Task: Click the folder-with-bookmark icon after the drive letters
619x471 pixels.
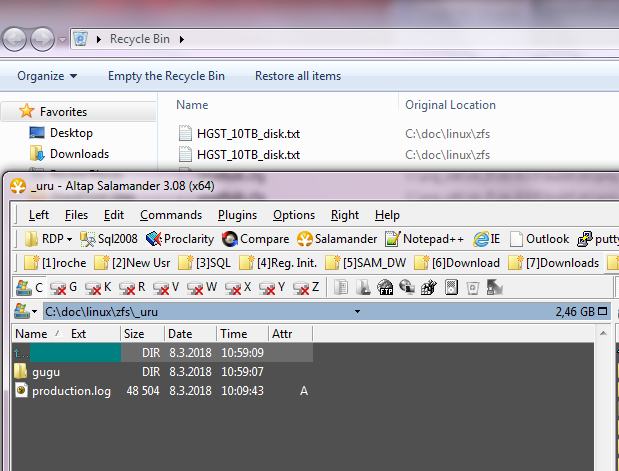Action: pos(363,287)
